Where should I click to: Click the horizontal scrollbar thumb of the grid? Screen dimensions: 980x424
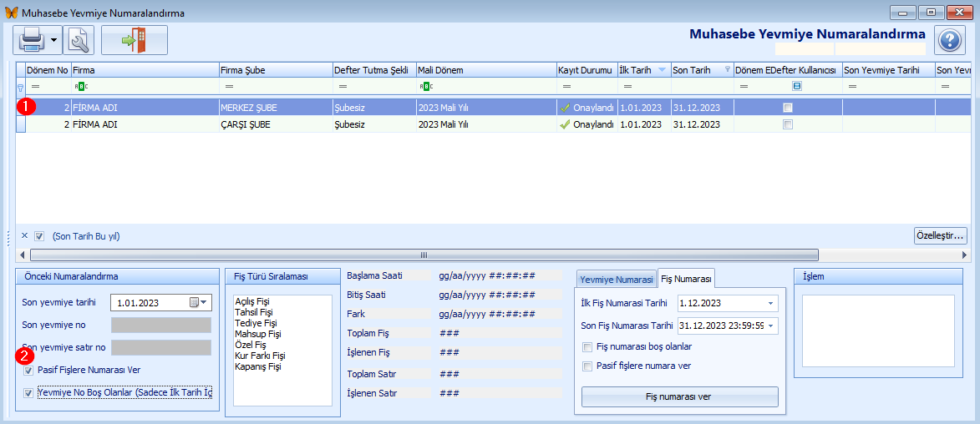pyautogui.click(x=424, y=255)
